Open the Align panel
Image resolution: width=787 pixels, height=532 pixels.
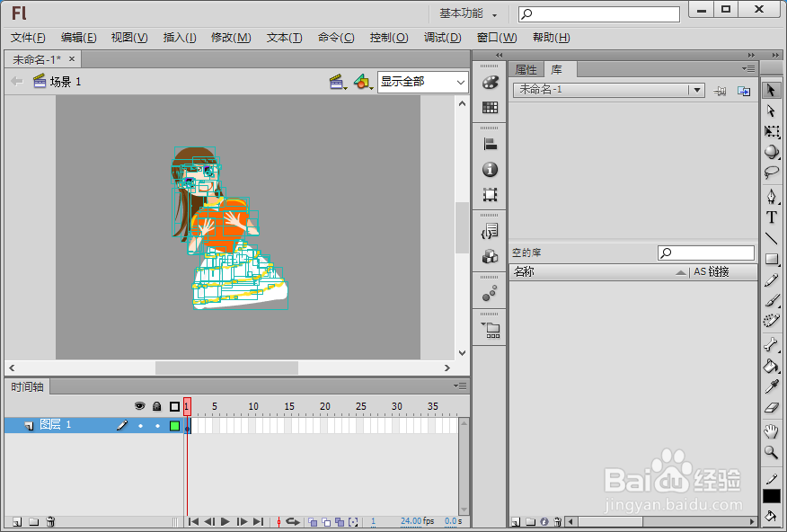click(x=490, y=145)
